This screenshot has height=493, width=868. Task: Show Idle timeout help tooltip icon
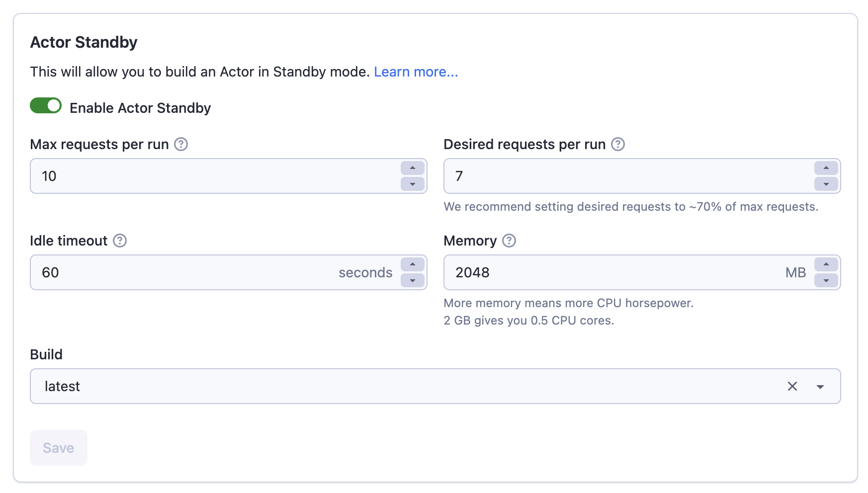(x=120, y=241)
